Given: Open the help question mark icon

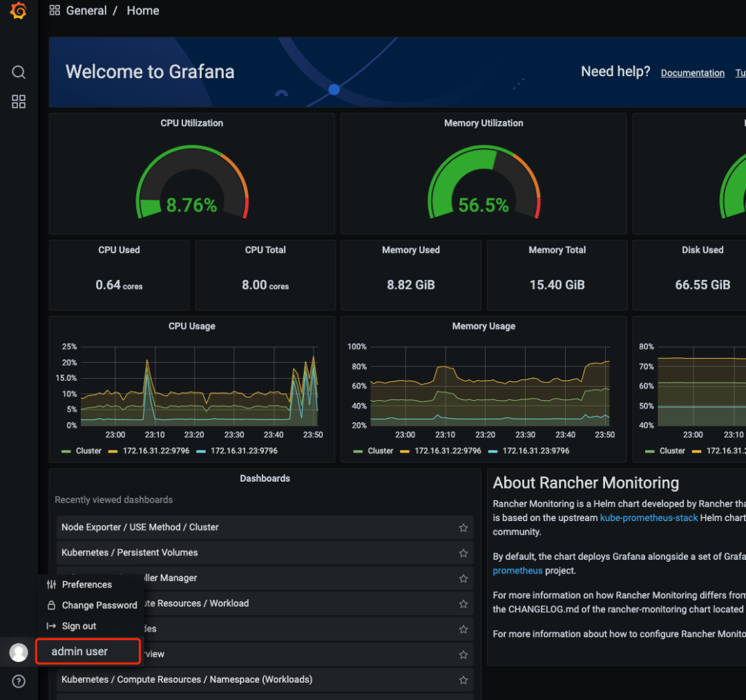Looking at the screenshot, I should tap(19, 681).
